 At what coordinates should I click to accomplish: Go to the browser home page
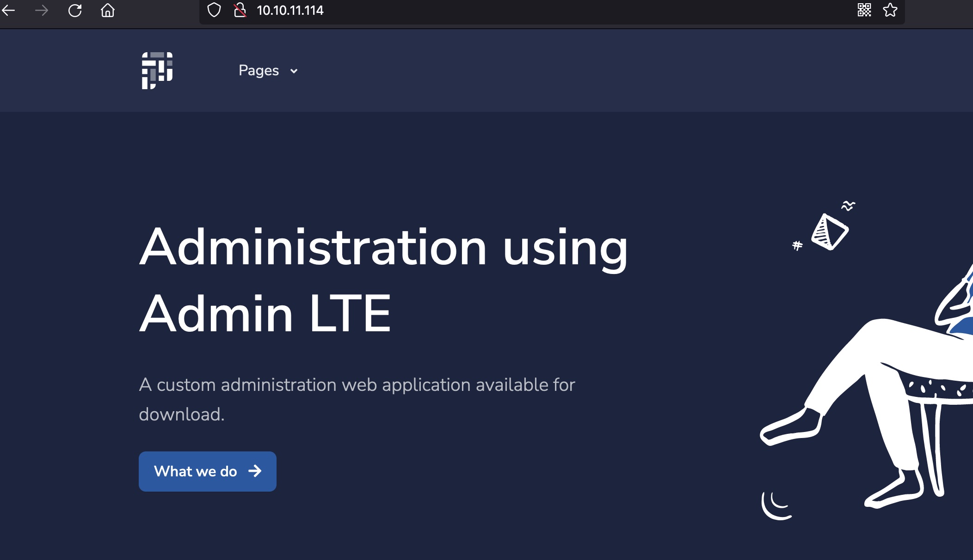click(108, 10)
